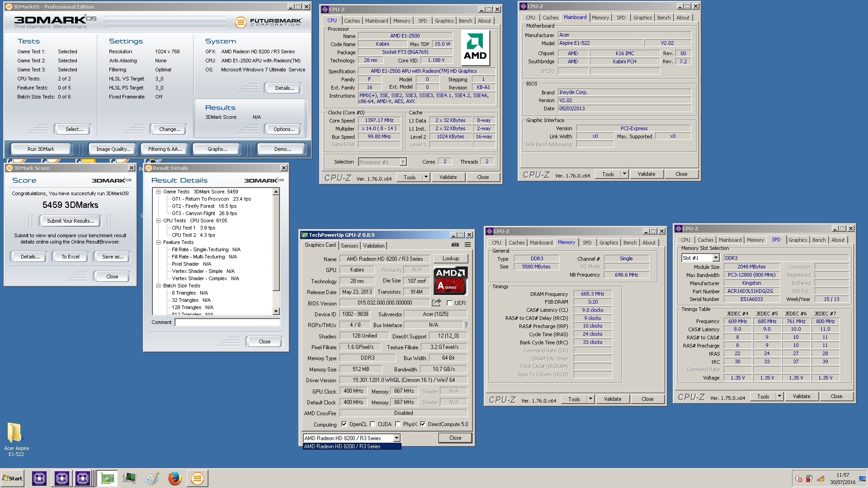Viewport: 868px width, 488px height.
Task: Click the network signal tray icon
Action: click(x=820, y=479)
